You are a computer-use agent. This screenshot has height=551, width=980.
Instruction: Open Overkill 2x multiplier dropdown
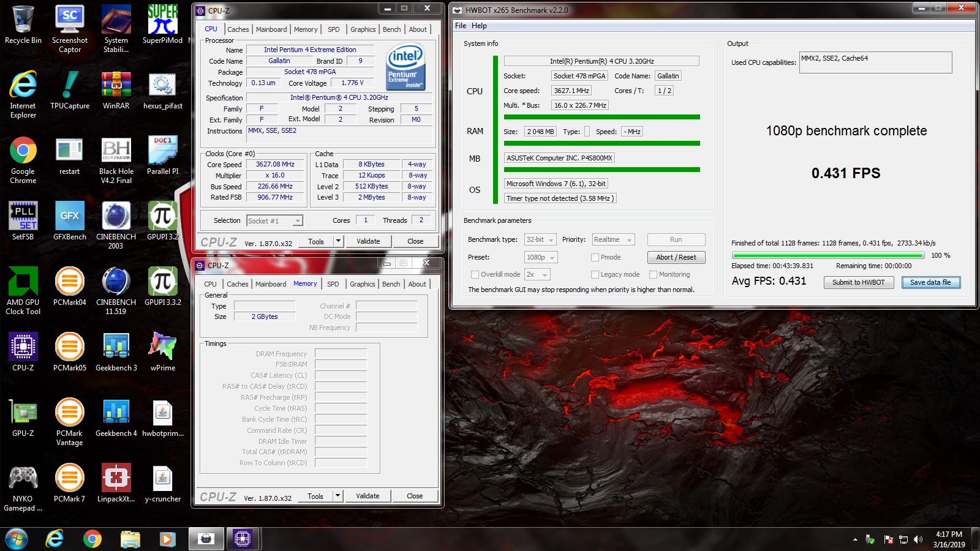click(x=537, y=275)
